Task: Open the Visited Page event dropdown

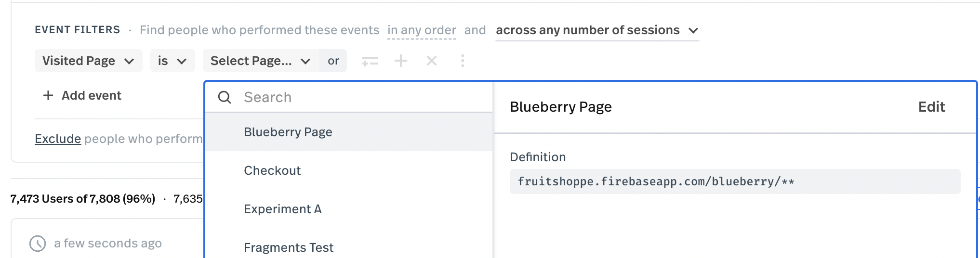Action: (x=89, y=61)
